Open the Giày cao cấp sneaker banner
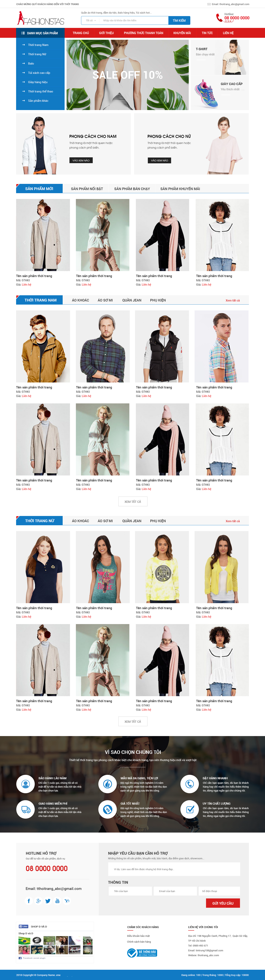 click(x=220, y=92)
